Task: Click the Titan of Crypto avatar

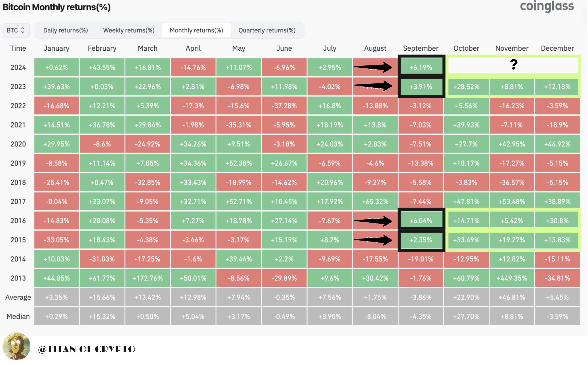Action: coord(16,347)
